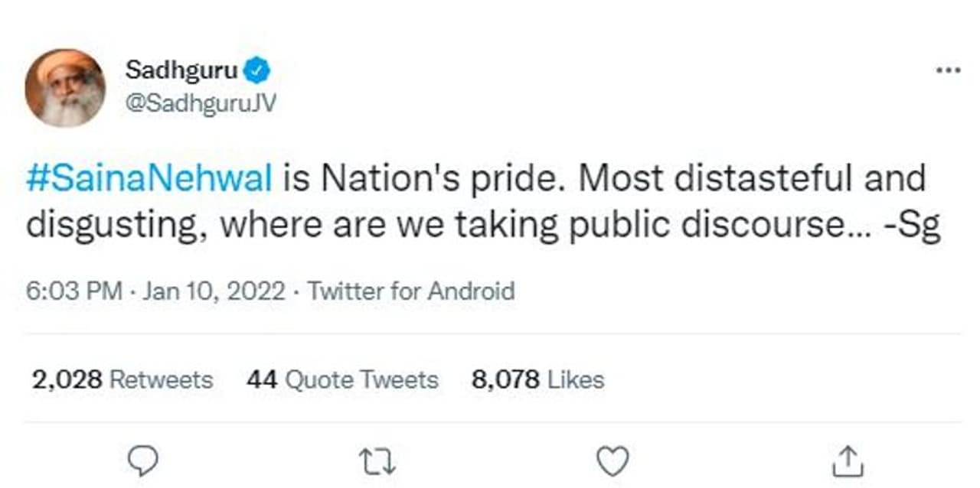980x488 pixels.
Task: Retweet this tweet using the arrows icon
Action: pyautogui.click(x=377, y=461)
